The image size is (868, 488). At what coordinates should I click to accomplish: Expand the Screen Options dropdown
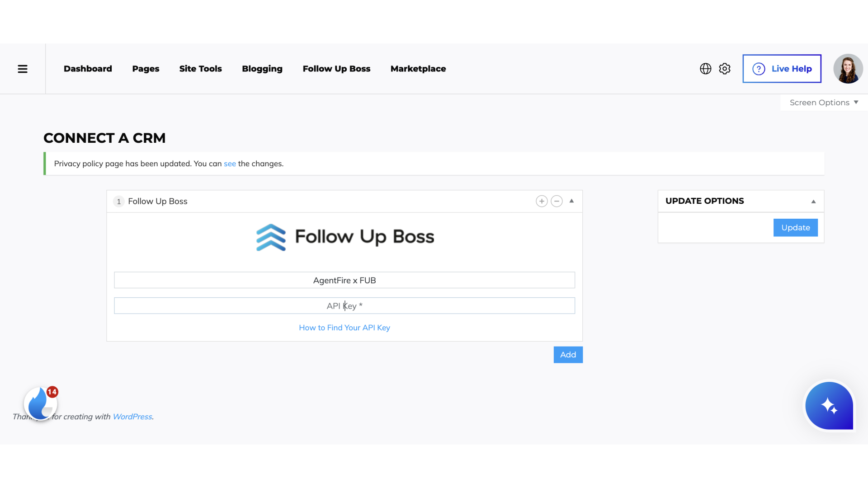(x=825, y=103)
